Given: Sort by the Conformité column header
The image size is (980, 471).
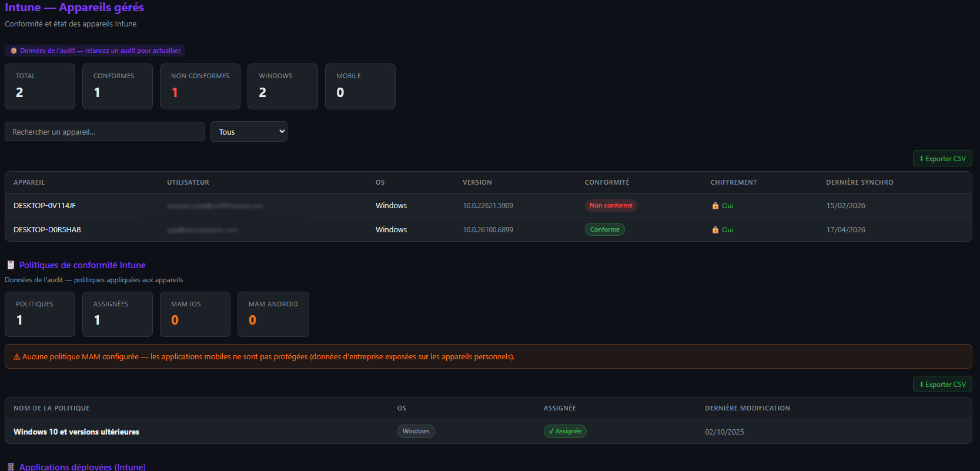Looking at the screenshot, I should coord(607,182).
